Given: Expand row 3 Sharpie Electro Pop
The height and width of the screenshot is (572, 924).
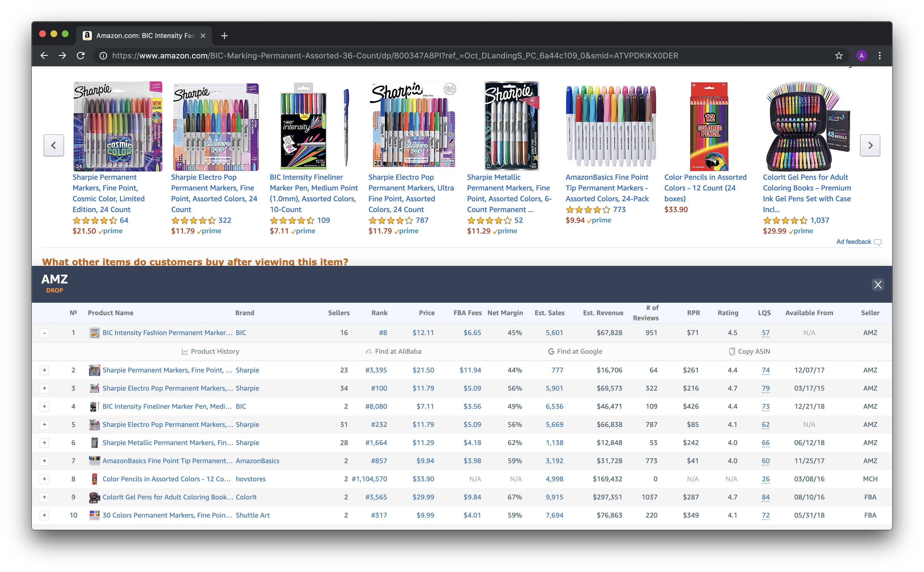Looking at the screenshot, I should [44, 388].
